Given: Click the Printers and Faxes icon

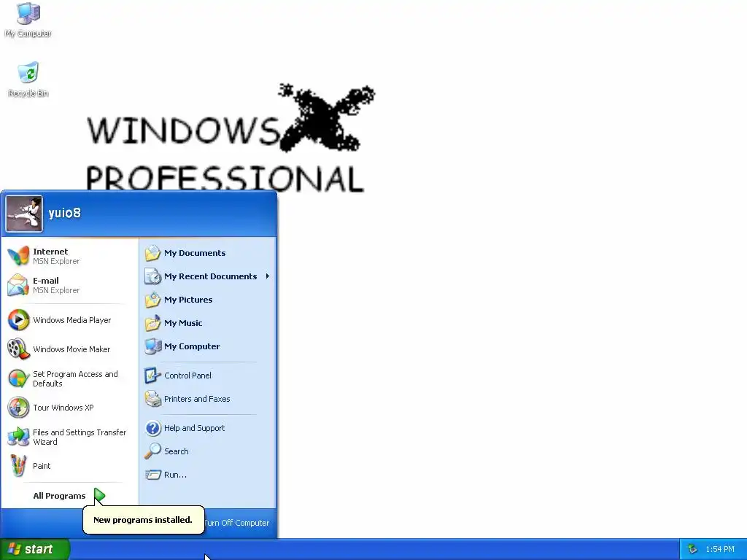Looking at the screenshot, I should (x=153, y=399).
